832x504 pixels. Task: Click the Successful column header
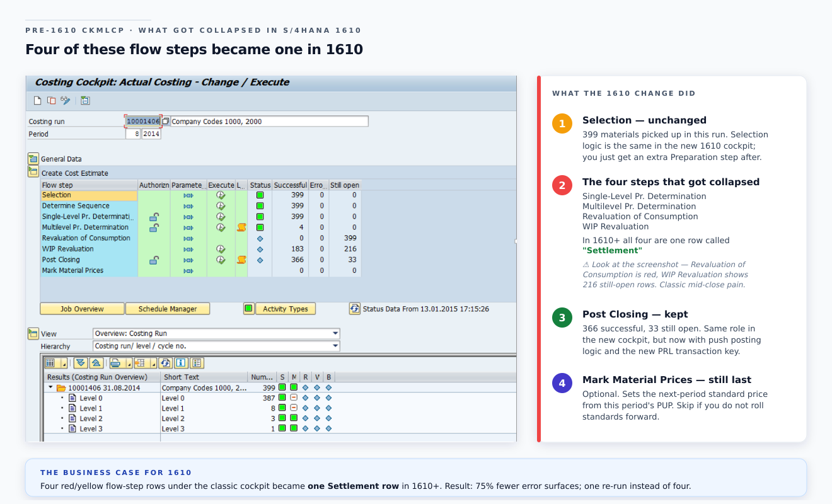click(x=290, y=185)
